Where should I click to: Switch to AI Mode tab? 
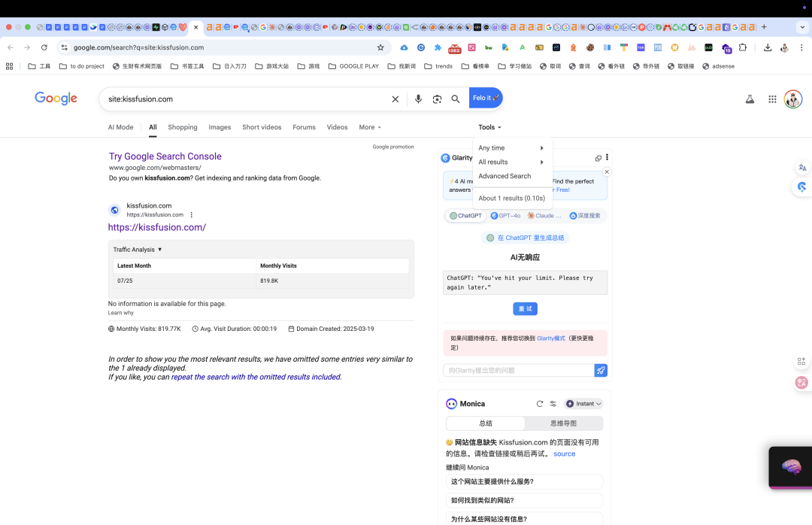coord(120,127)
